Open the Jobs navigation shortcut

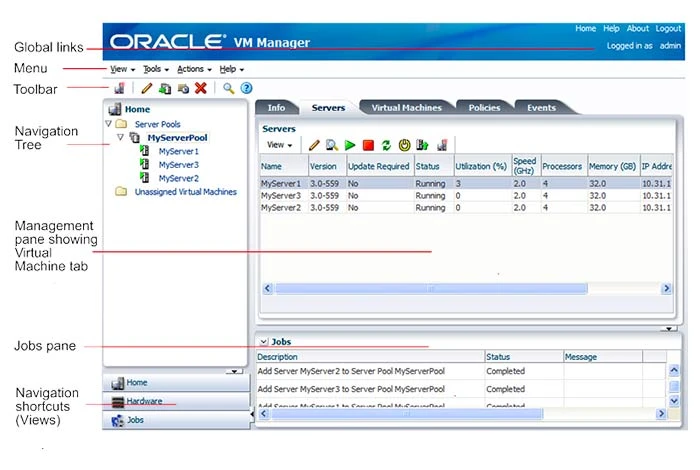pyautogui.click(x=176, y=420)
